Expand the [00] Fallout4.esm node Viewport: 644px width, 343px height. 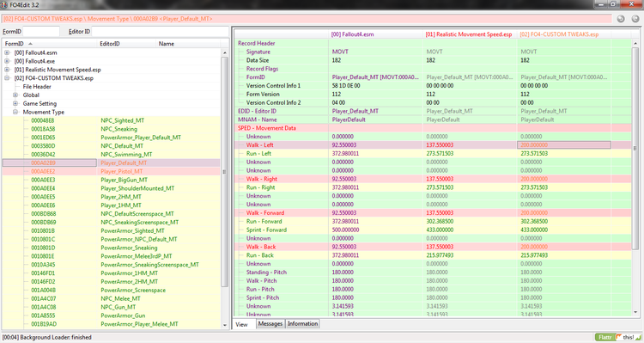tap(7, 52)
